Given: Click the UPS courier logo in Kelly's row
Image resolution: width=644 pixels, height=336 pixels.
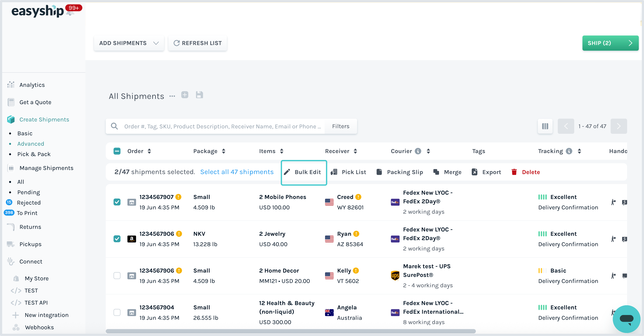Looking at the screenshot, I should coord(395,276).
